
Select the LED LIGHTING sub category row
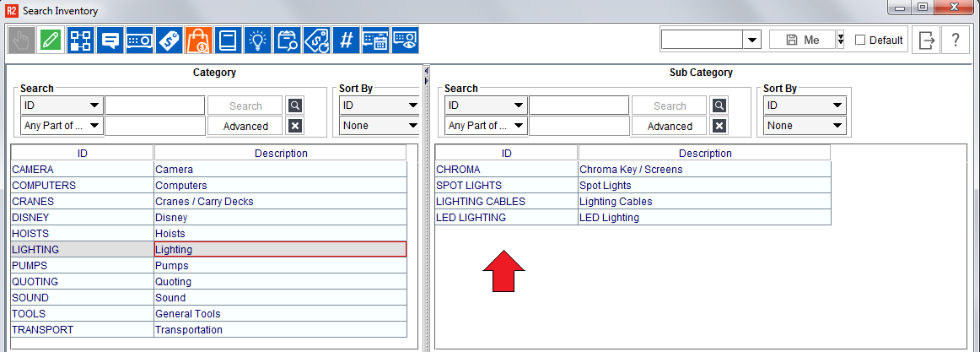point(506,218)
